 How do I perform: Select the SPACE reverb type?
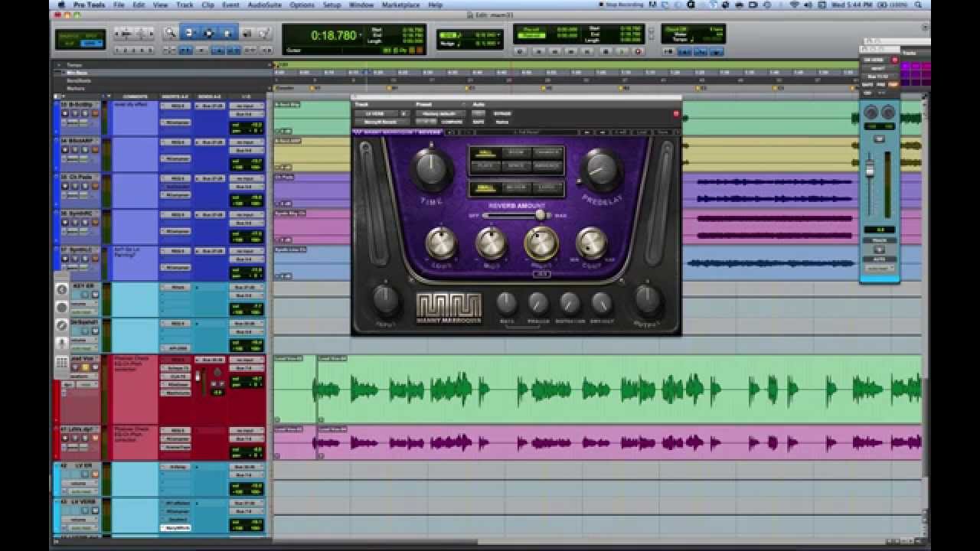click(516, 165)
